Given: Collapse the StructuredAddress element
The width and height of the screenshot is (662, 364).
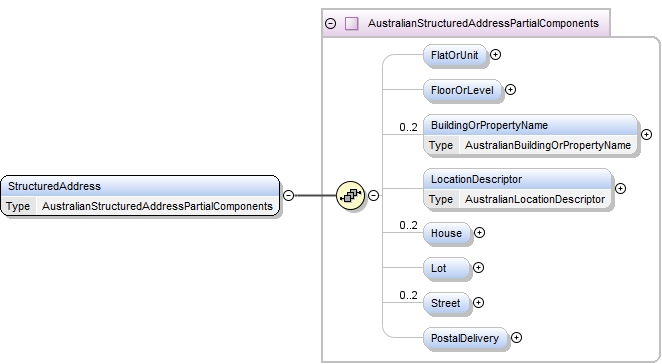Looking at the screenshot, I should [x=288, y=196].
